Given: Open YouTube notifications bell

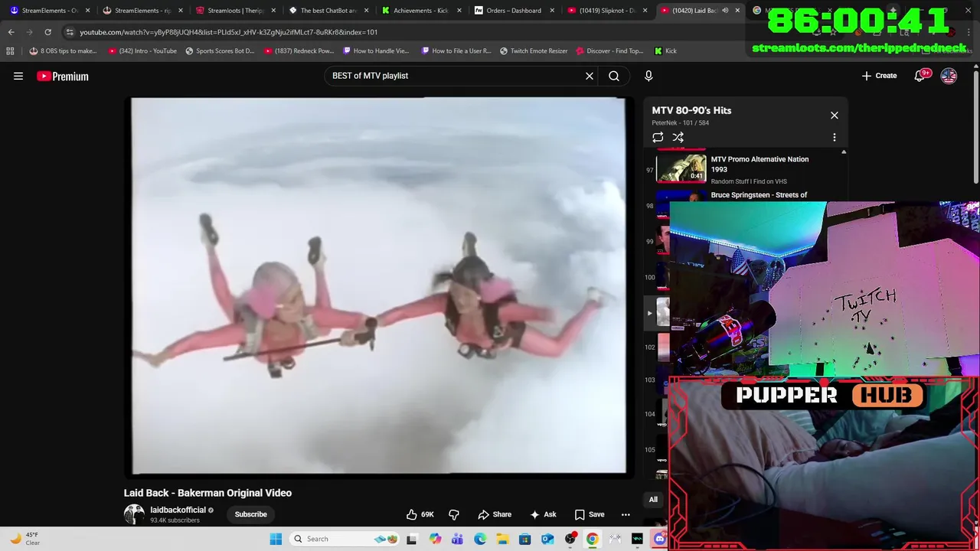Looking at the screenshot, I should [921, 76].
